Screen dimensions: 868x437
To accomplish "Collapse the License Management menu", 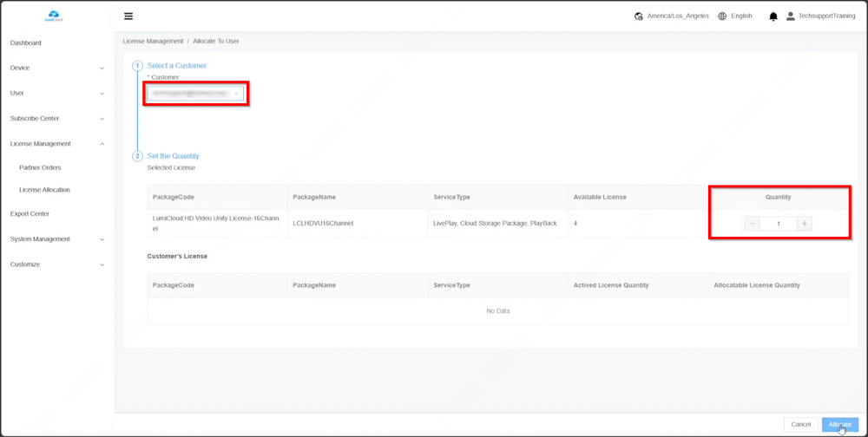I will tap(57, 144).
